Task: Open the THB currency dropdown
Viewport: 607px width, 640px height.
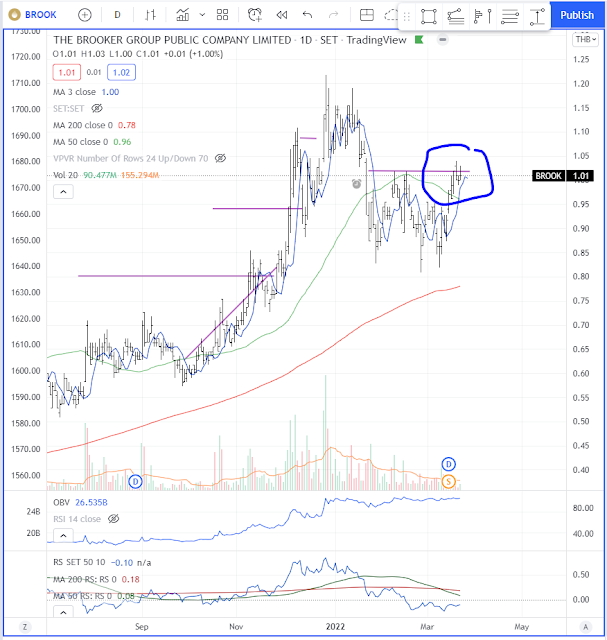Action: [x=586, y=40]
